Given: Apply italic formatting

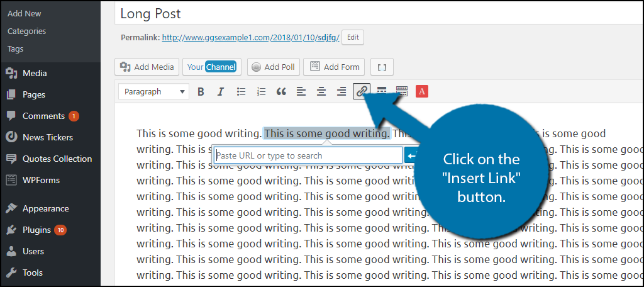Looking at the screenshot, I should [x=220, y=92].
